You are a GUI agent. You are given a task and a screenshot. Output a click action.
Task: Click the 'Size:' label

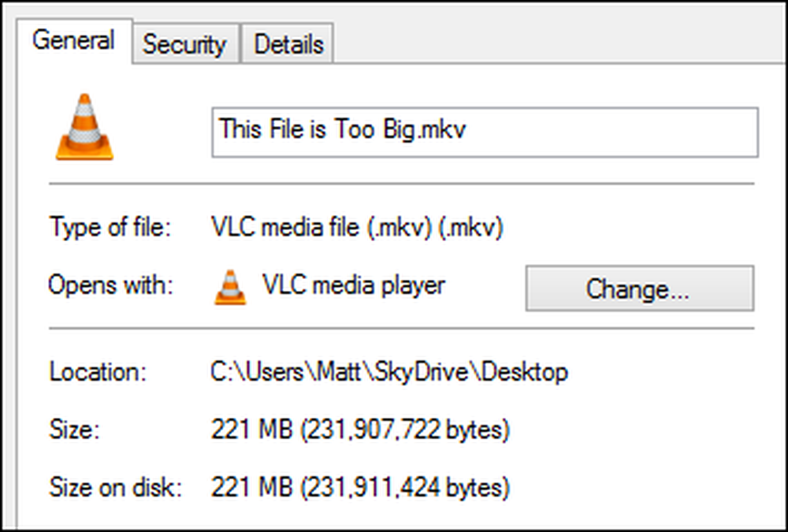pyautogui.click(x=74, y=430)
